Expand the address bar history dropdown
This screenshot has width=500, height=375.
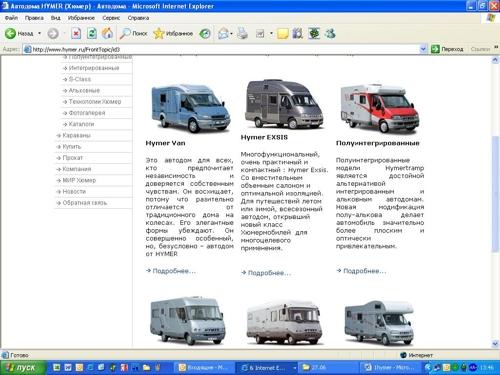click(423, 49)
